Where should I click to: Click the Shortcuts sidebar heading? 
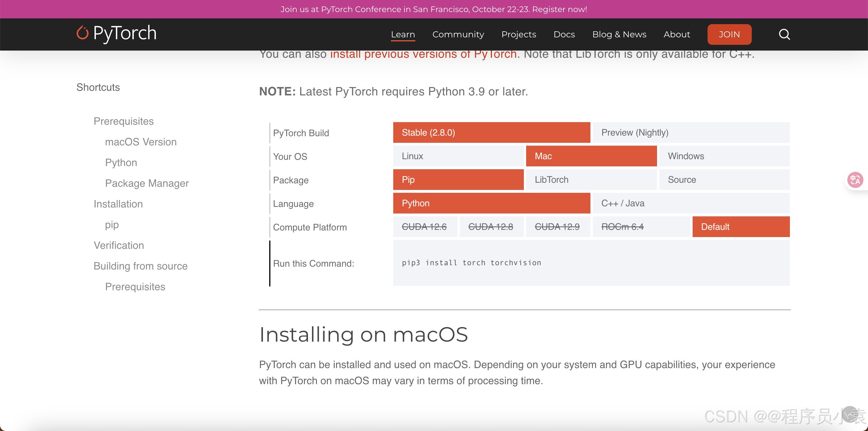point(98,87)
